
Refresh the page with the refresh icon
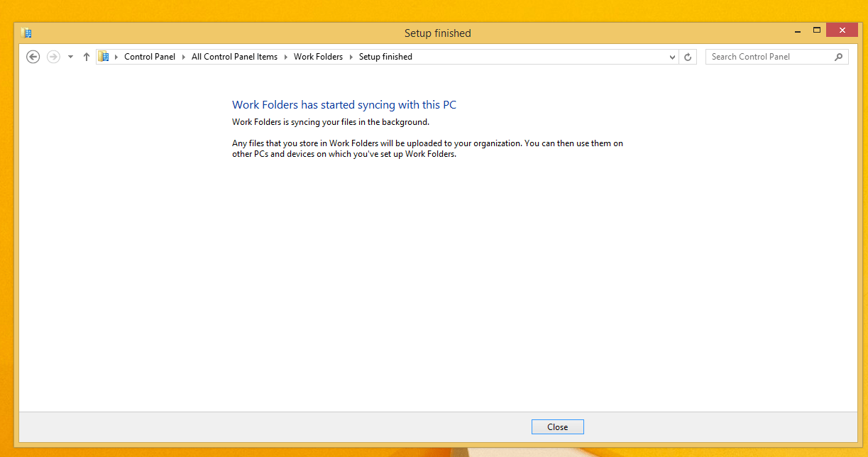click(x=688, y=57)
